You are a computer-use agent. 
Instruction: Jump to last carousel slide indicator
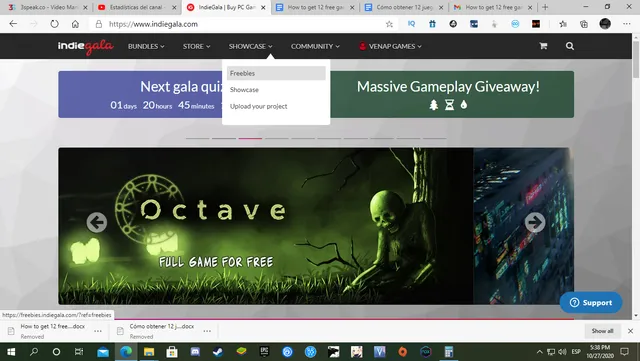coord(434,138)
